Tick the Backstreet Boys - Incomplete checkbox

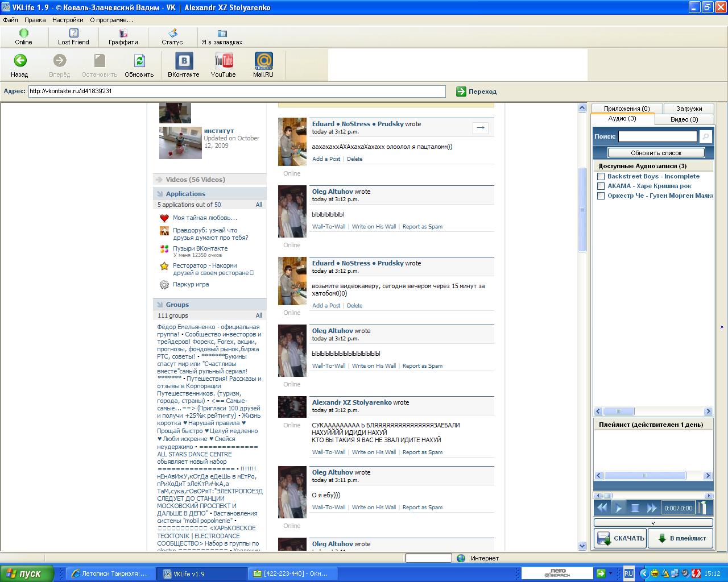pyautogui.click(x=601, y=176)
